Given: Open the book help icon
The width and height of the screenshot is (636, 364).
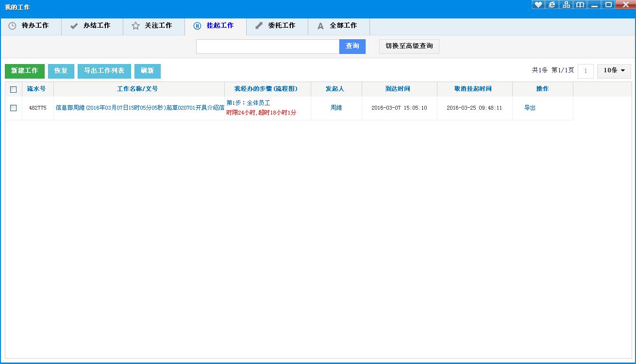Looking at the screenshot, I should coord(580,5).
